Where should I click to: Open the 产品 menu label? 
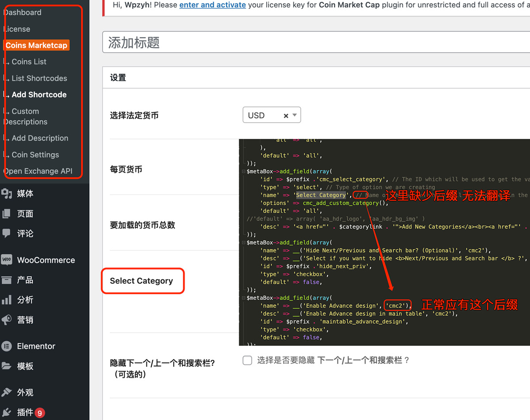click(x=25, y=280)
